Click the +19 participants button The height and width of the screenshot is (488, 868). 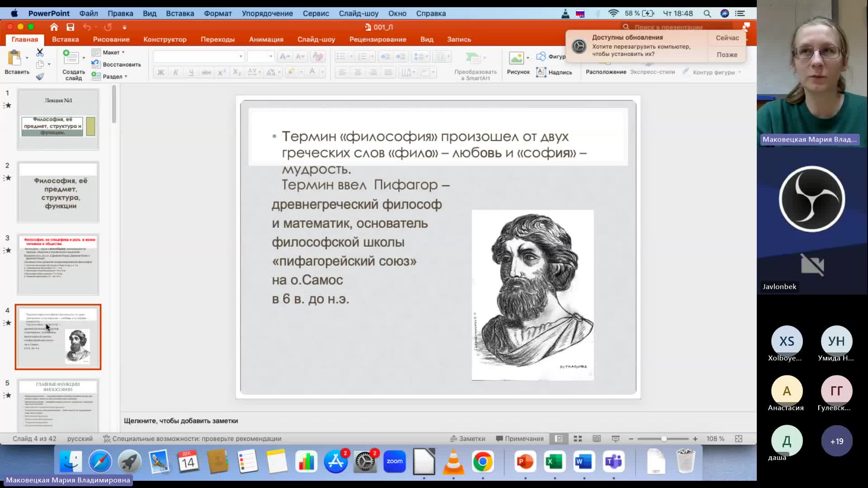pos(836,441)
